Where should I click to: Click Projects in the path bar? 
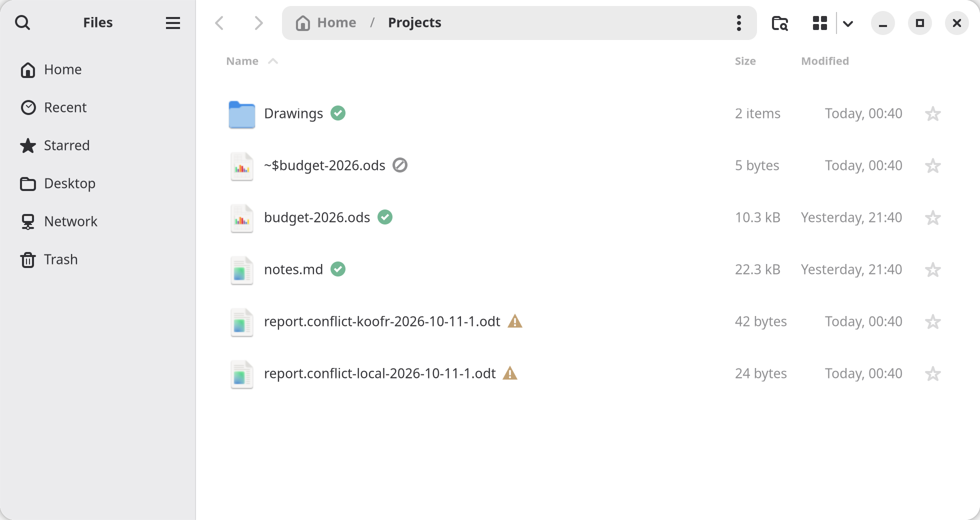pos(414,22)
